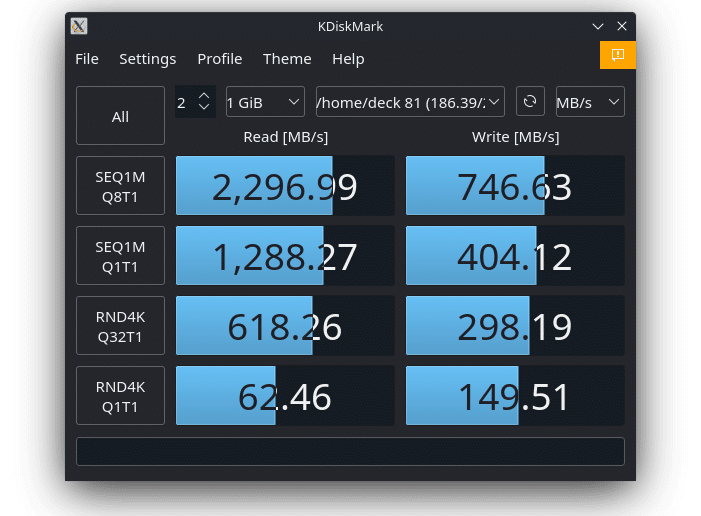This screenshot has height=516, width=701.
Task: Click the window minimize chevron in the title bar
Action: point(598,26)
